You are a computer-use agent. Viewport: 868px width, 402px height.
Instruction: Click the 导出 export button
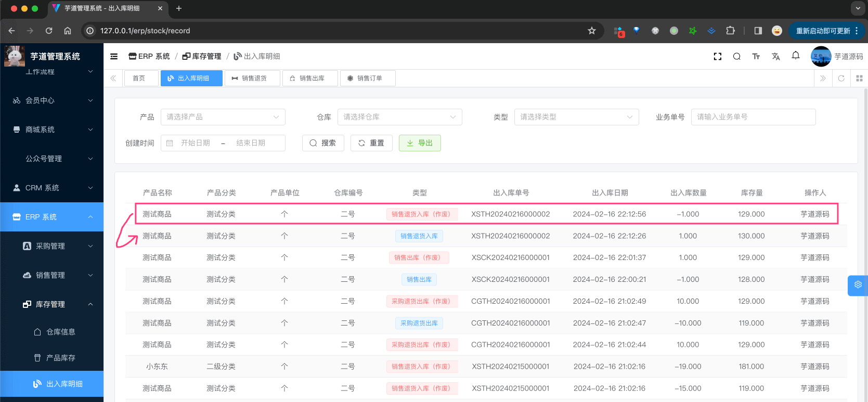[x=420, y=143]
